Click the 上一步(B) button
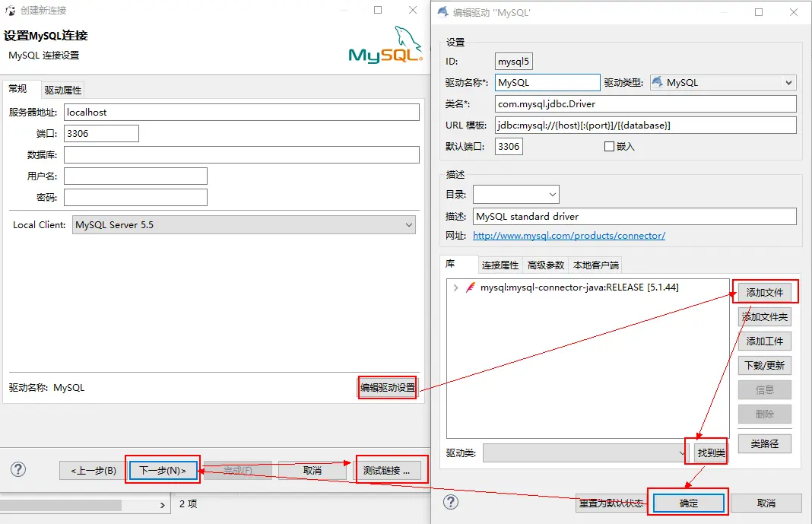Viewport: 812px width, 524px height. pyautogui.click(x=94, y=470)
